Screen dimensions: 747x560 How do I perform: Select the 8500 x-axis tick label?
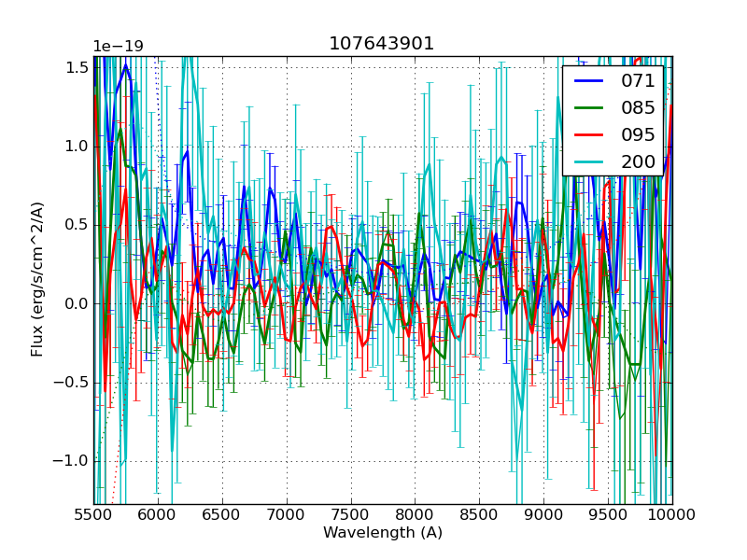[479, 514]
